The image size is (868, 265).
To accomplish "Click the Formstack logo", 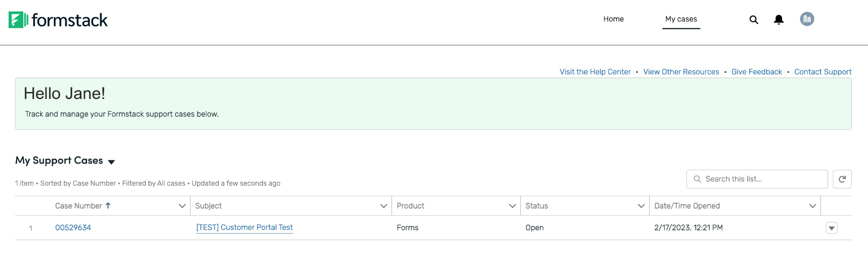I will (x=58, y=20).
